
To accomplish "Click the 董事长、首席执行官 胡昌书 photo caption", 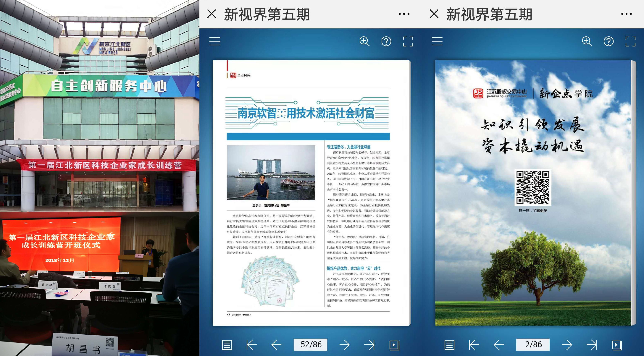I will pyautogui.click(x=271, y=205).
